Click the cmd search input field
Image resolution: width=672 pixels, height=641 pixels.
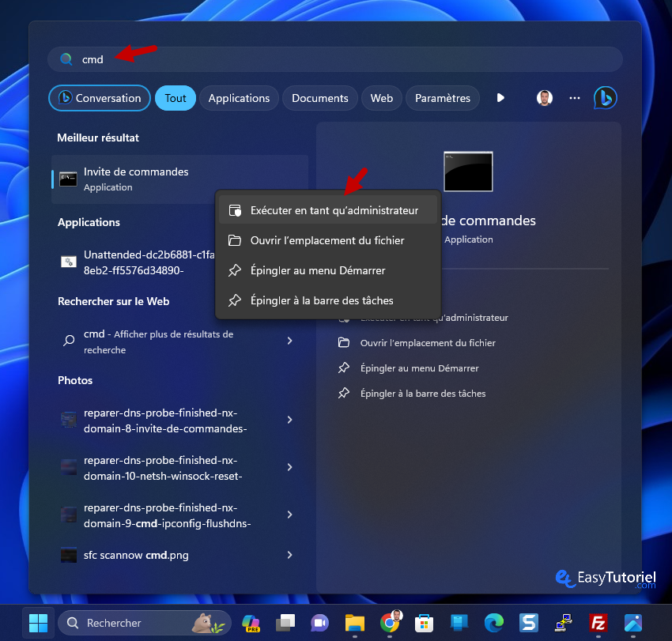click(x=334, y=59)
